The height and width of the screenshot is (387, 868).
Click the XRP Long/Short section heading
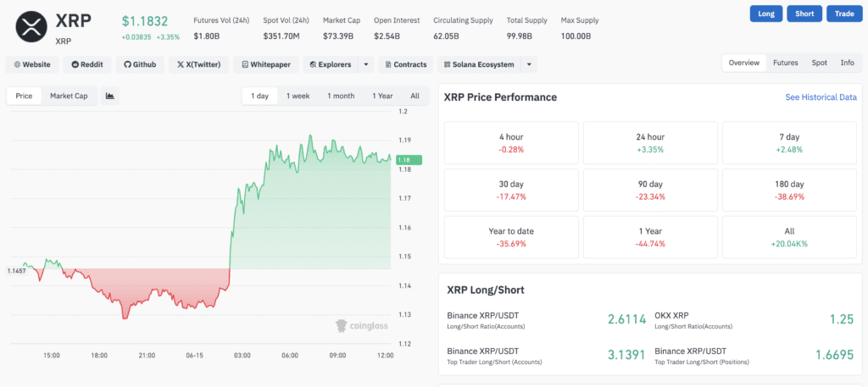pyautogui.click(x=486, y=290)
